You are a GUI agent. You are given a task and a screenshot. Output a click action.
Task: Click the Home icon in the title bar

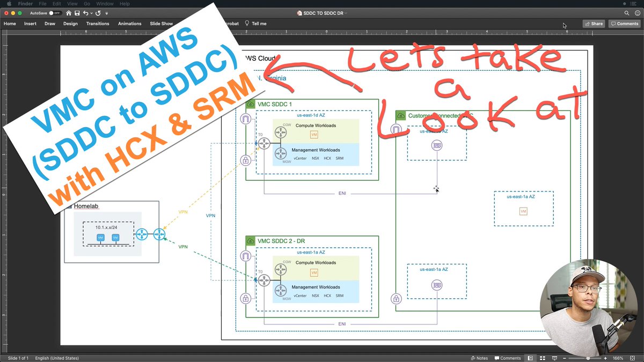(x=69, y=12)
